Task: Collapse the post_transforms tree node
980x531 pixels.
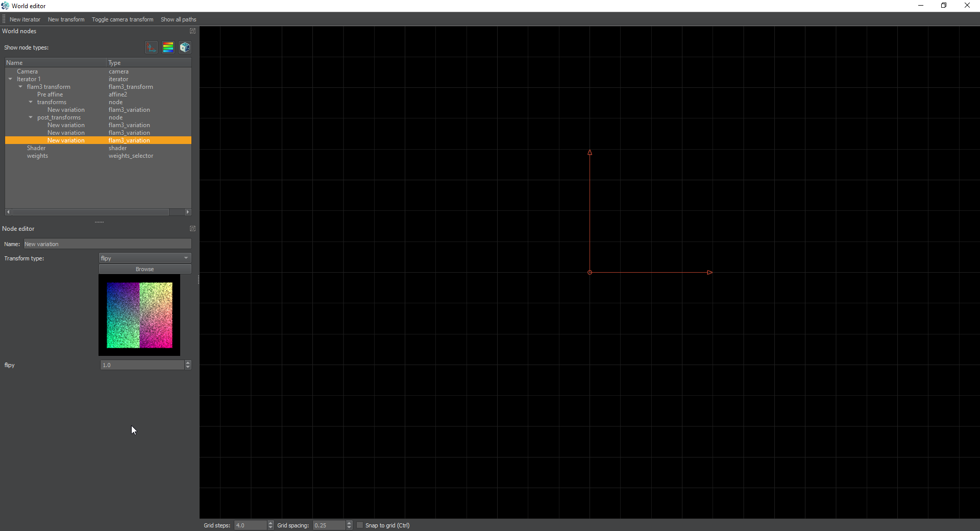Action: click(31, 117)
